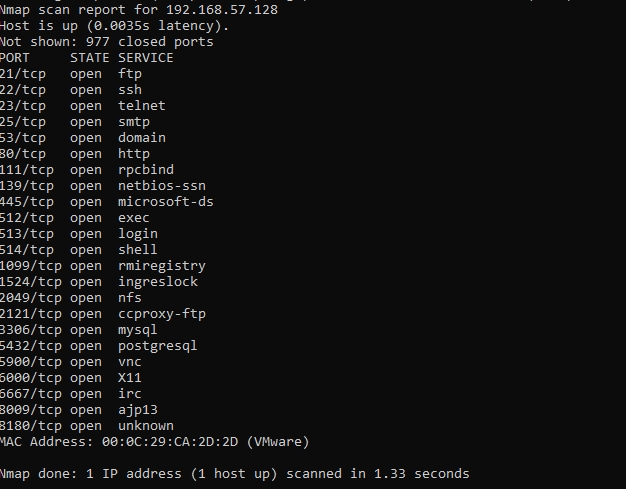Click the postgresql service text
The image size is (626, 489).
coord(158,346)
